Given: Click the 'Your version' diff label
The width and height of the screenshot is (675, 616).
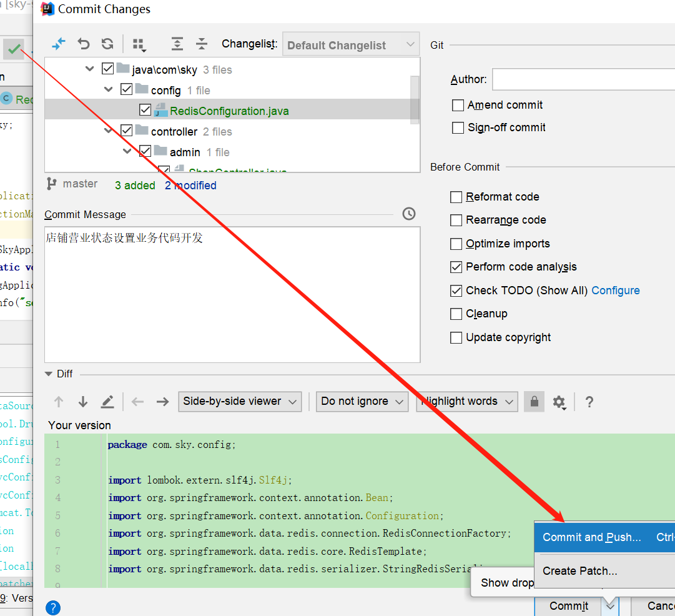Looking at the screenshot, I should coord(80,425).
